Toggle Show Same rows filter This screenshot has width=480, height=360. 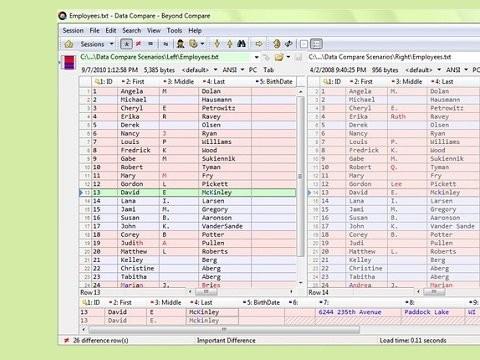[151, 44]
